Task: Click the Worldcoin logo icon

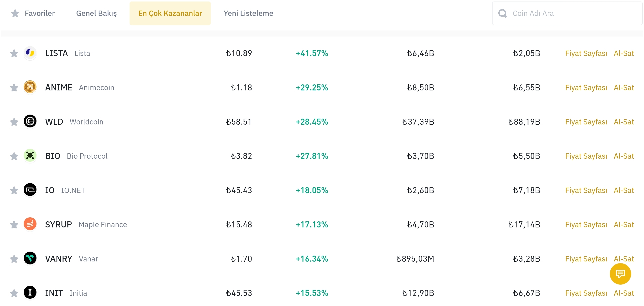Action: 30,121
